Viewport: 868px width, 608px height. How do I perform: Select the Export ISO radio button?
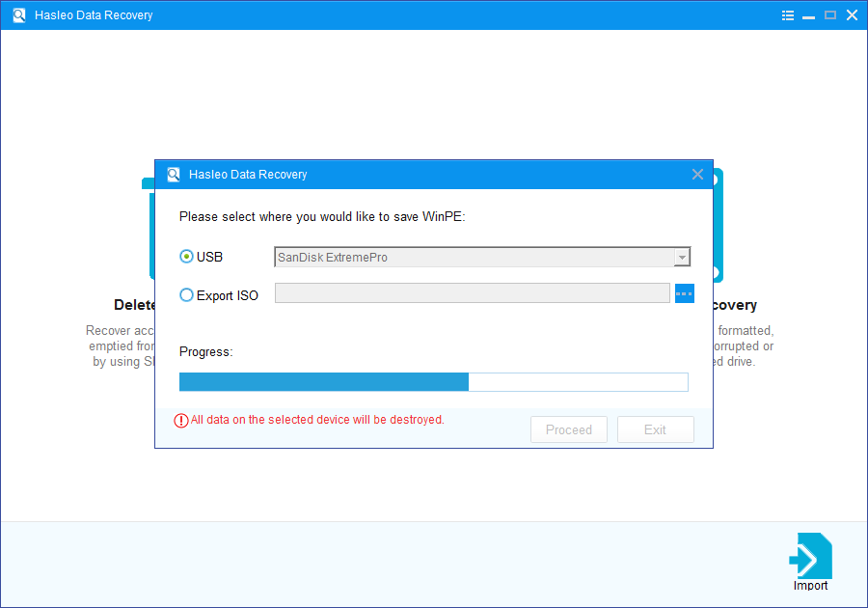pos(186,295)
